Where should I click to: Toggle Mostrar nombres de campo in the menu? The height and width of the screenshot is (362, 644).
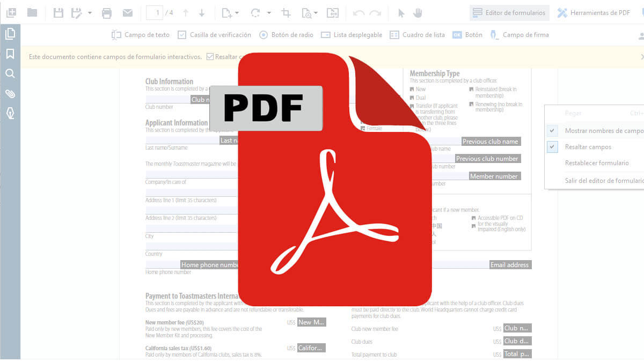coord(595,130)
